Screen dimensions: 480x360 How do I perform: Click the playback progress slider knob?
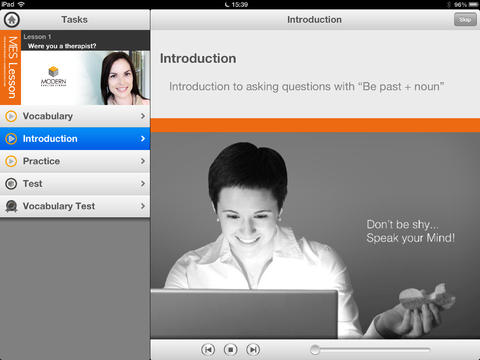pyautogui.click(x=314, y=350)
